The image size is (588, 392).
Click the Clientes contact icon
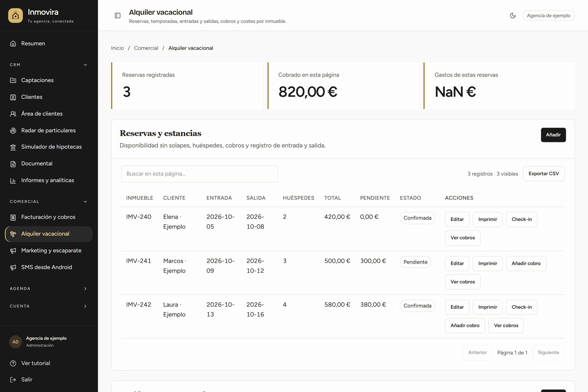[13, 97]
